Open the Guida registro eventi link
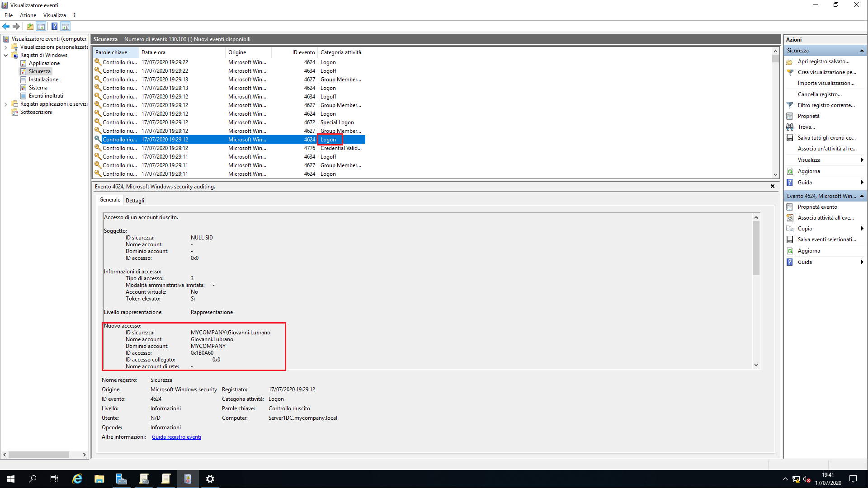Image resolution: width=868 pixels, height=488 pixels. tap(176, 436)
